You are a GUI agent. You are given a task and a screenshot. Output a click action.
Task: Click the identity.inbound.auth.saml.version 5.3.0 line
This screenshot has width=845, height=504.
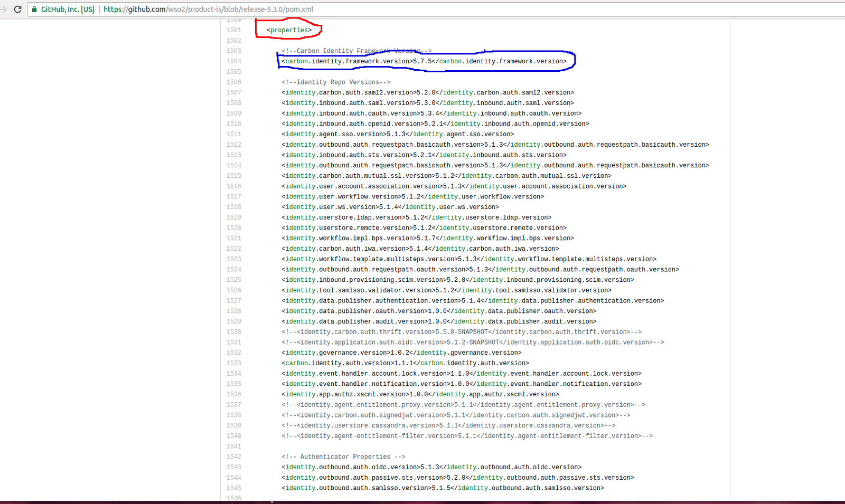(x=428, y=103)
